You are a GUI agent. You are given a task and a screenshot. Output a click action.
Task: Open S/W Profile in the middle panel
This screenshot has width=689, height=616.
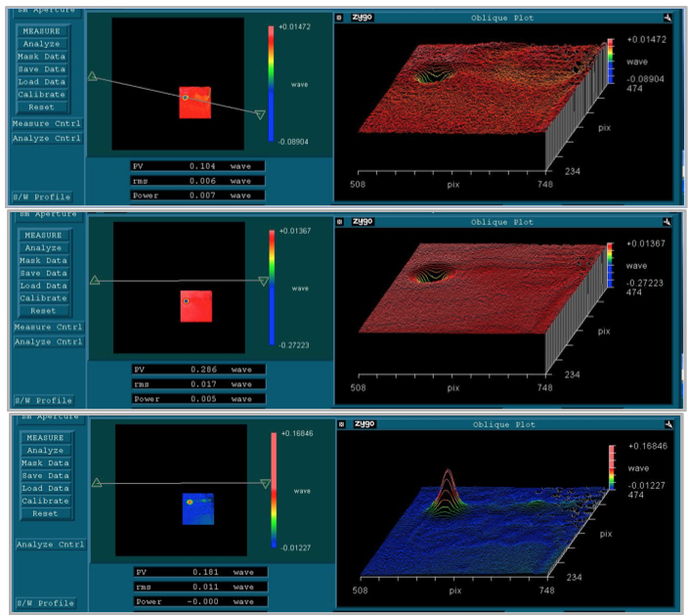click(42, 400)
